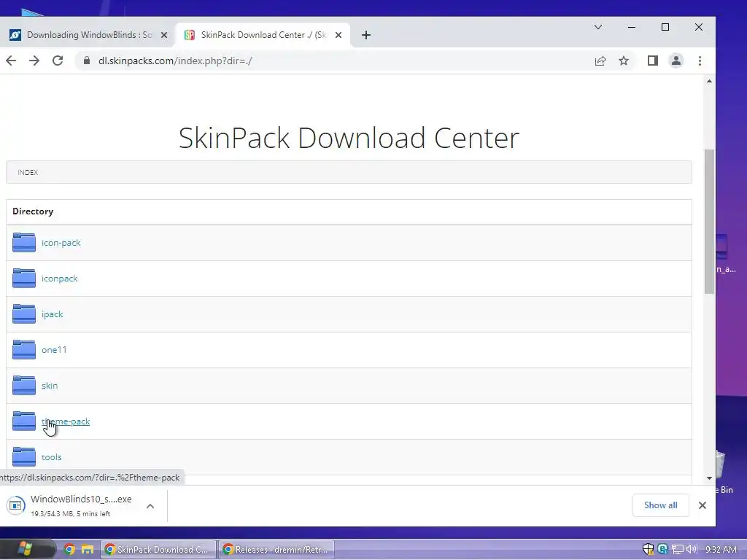Switch to SkinPack Download taskbar window
This screenshot has width=747, height=560.
point(158,550)
